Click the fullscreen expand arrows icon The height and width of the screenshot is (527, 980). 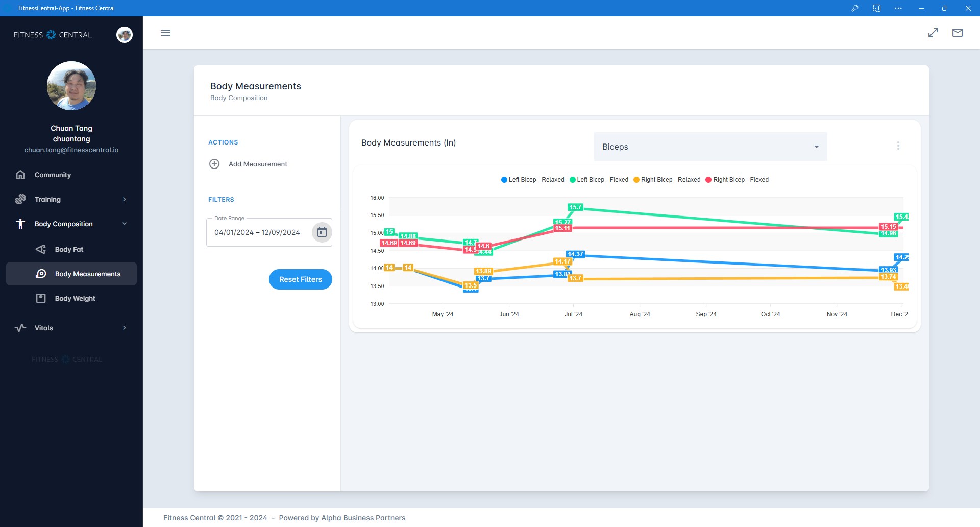(x=933, y=33)
